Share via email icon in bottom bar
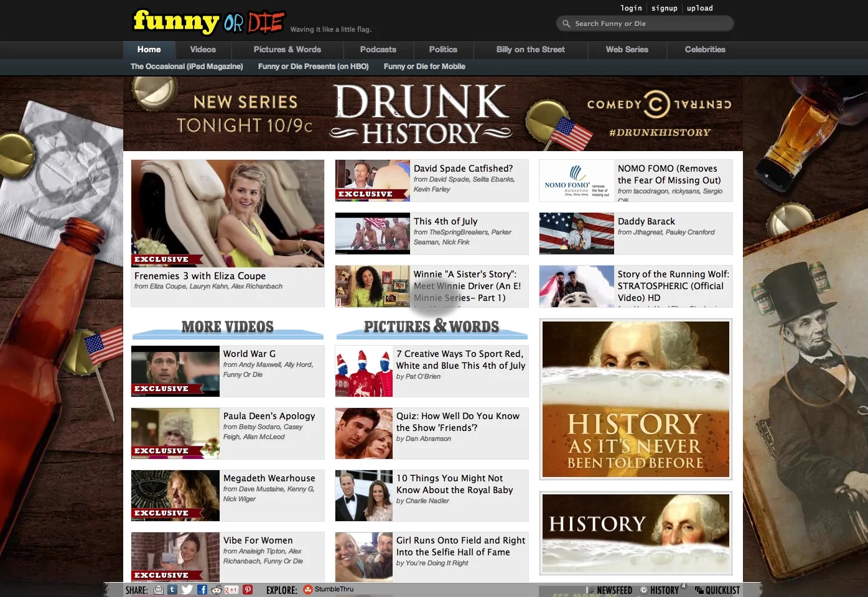 [159, 590]
